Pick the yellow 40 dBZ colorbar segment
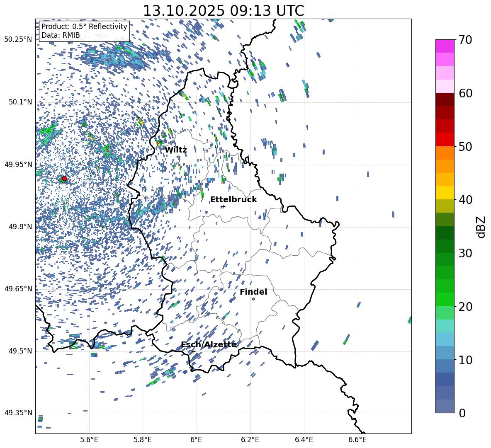 (445, 193)
